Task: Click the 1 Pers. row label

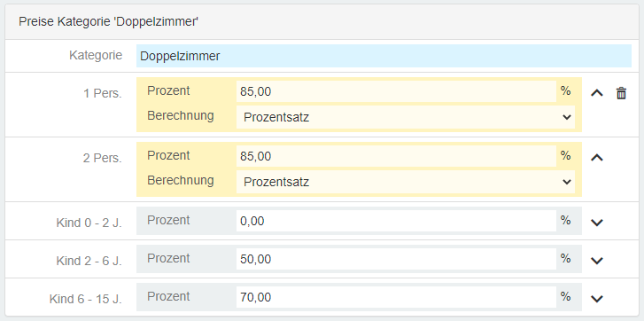Action: tap(103, 93)
